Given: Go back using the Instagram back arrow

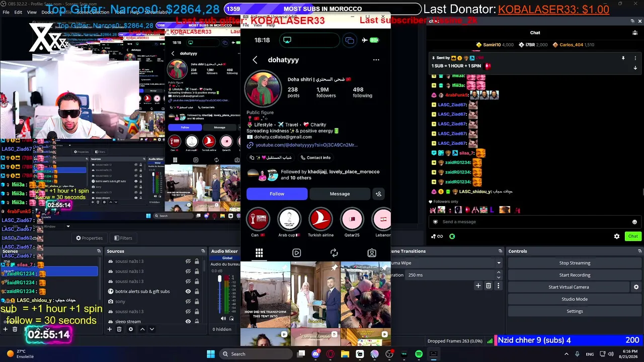Looking at the screenshot, I should (x=255, y=60).
